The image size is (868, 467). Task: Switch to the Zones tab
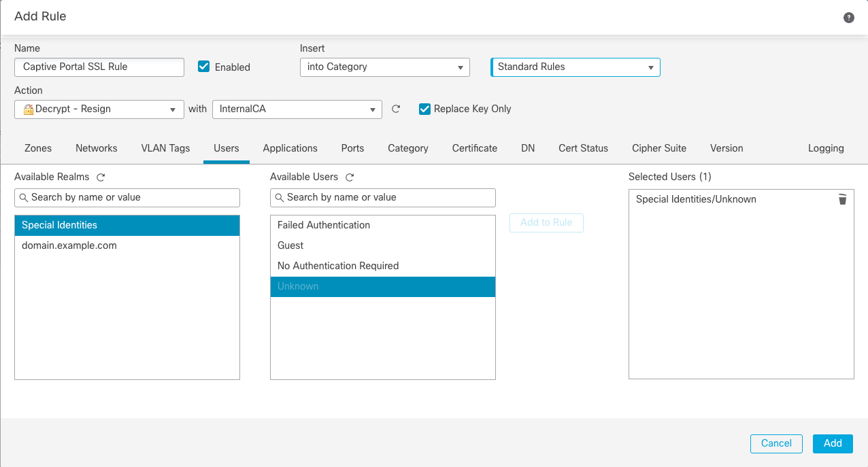coord(37,148)
